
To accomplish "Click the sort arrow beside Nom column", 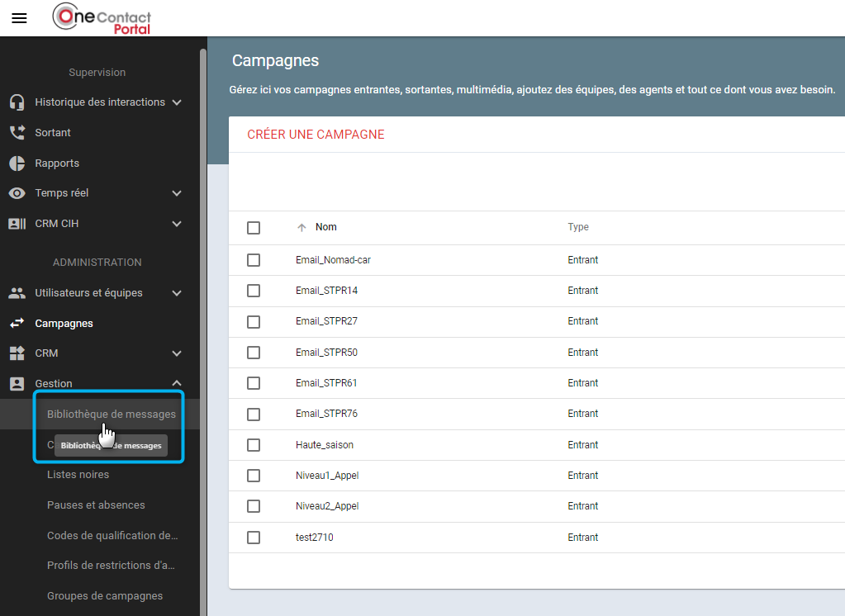I will pos(301,227).
